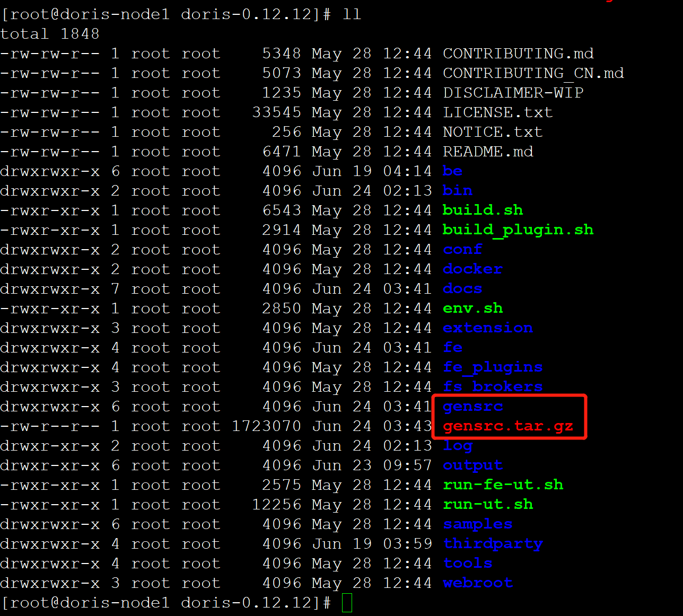683x616 pixels.
Task: Click size 12256 on run-ut.sh row
Action: point(277,505)
